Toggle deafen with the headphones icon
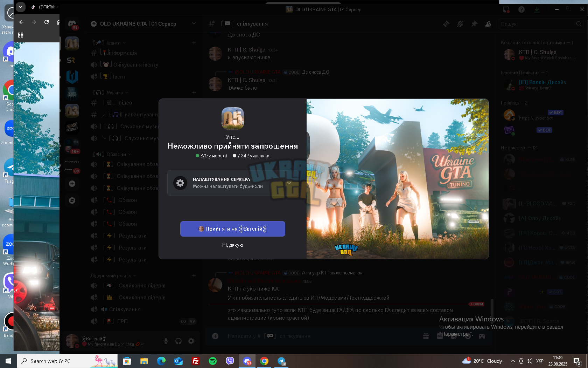 pos(178,341)
